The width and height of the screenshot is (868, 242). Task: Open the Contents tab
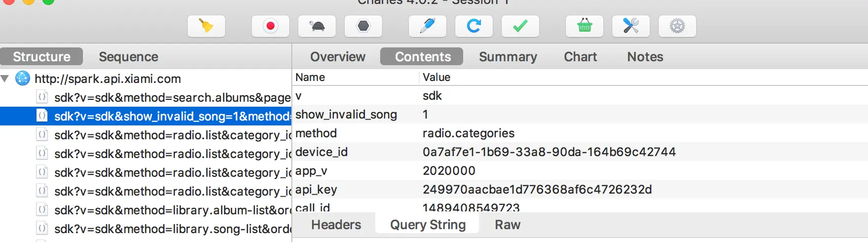point(423,57)
